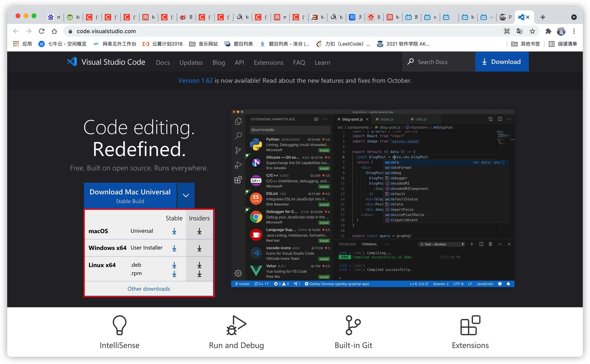Download Linux .deb Stable package

(174, 265)
